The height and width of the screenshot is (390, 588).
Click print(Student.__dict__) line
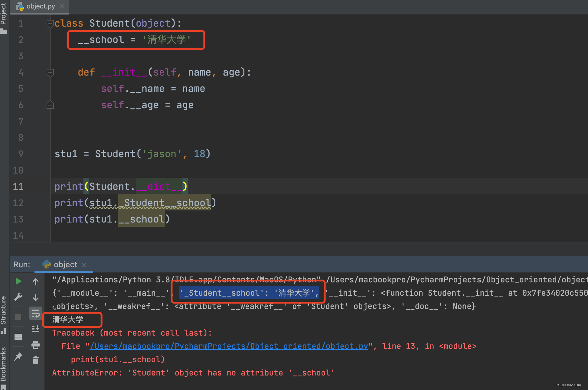tap(121, 187)
